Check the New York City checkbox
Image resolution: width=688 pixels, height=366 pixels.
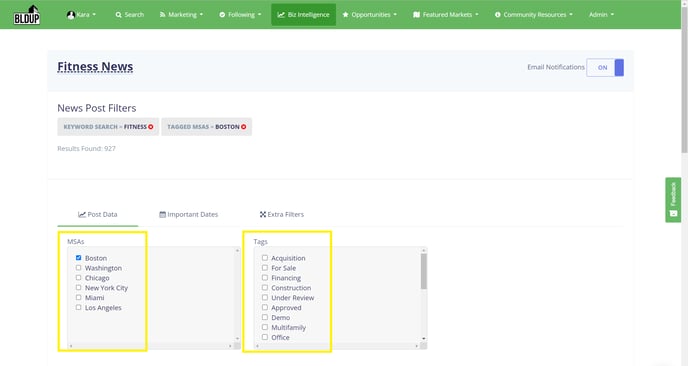tap(79, 287)
